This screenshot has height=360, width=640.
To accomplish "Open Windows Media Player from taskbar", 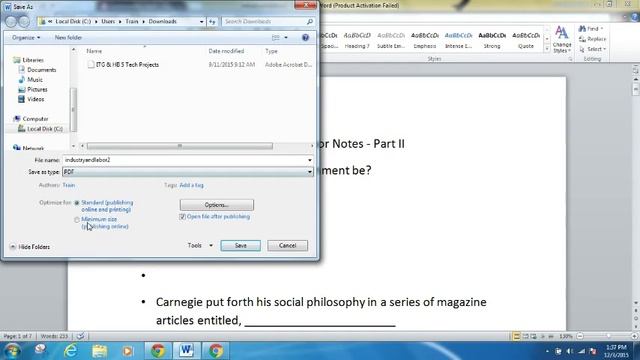I will pyautogui.click(x=128, y=351).
